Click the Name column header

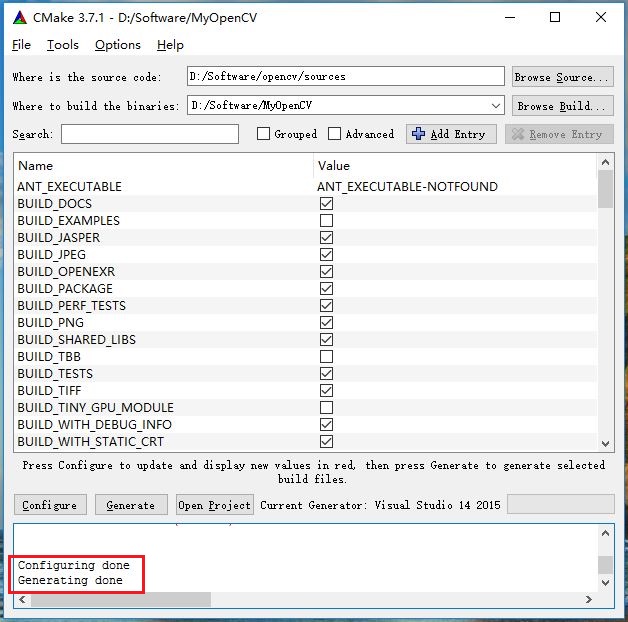click(35, 166)
